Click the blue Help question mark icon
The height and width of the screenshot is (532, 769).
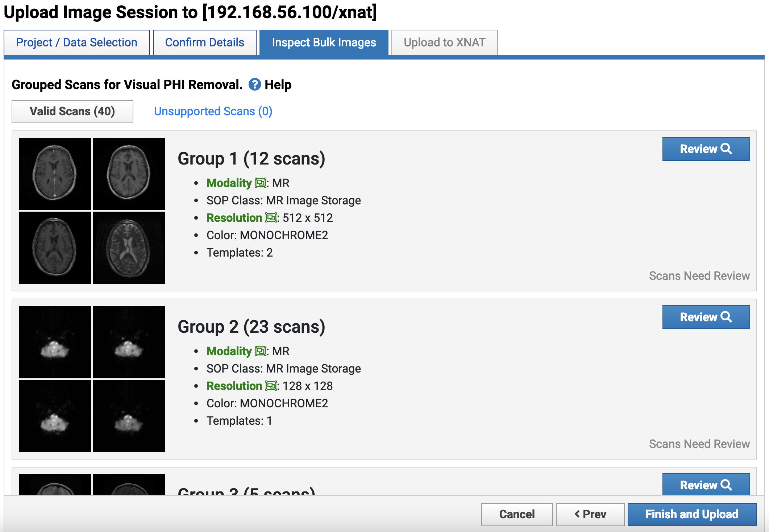click(x=254, y=84)
